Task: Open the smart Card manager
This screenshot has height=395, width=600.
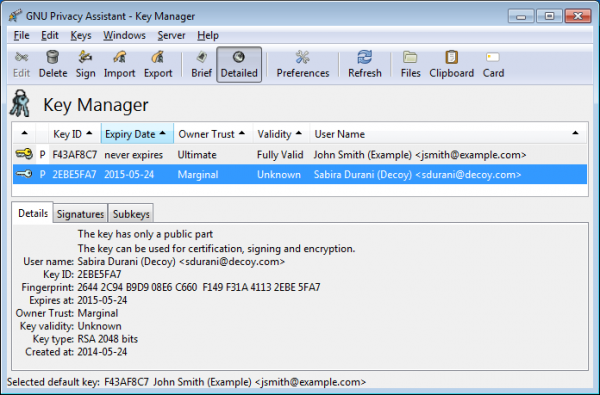Action: [x=493, y=64]
